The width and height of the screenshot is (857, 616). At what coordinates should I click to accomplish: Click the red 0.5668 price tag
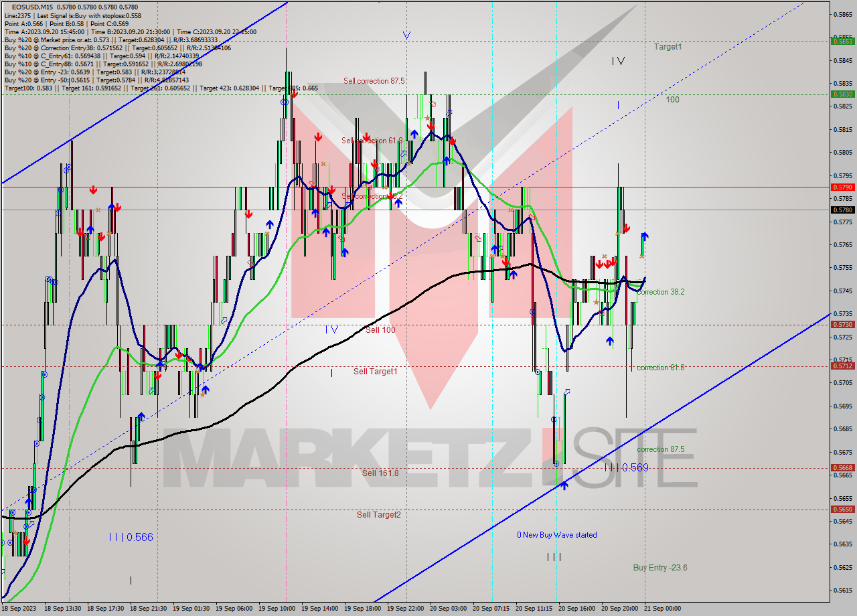tap(842, 468)
